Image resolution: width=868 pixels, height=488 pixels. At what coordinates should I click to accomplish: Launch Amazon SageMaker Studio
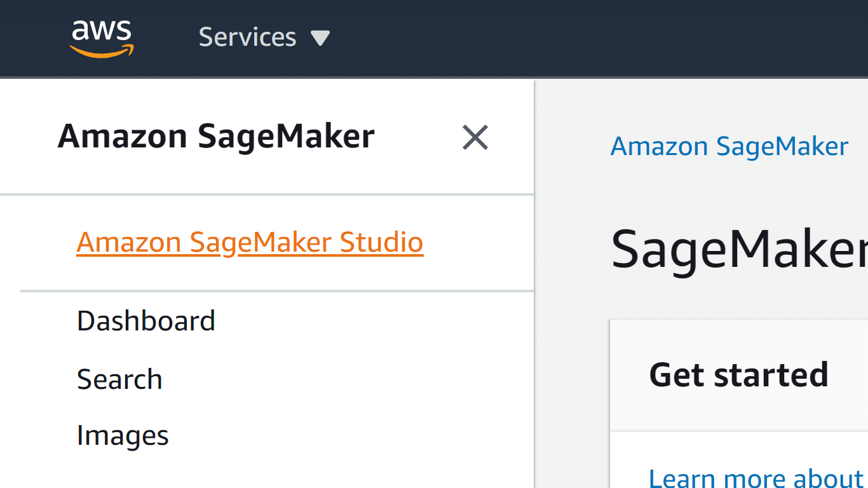pyautogui.click(x=249, y=242)
